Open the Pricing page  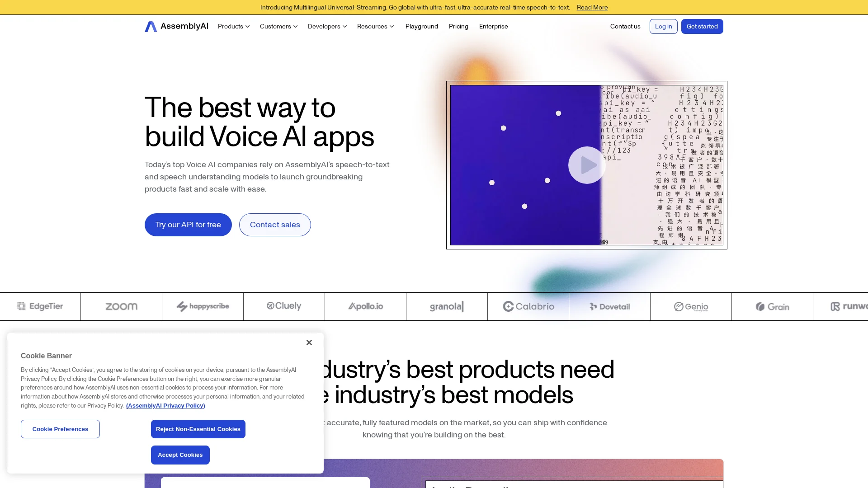coord(458,26)
